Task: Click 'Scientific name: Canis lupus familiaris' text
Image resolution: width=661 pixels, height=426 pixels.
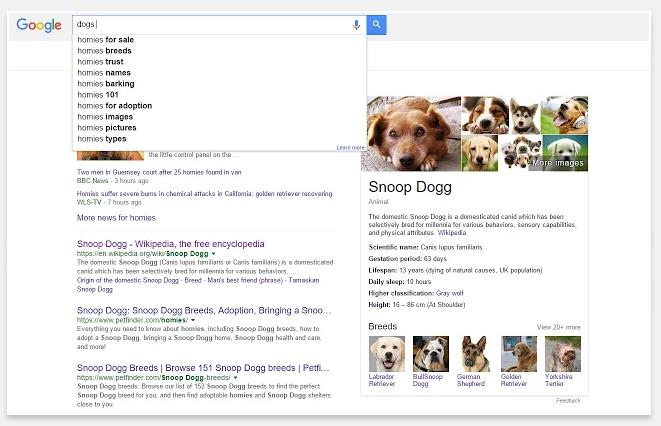Action: click(425, 247)
